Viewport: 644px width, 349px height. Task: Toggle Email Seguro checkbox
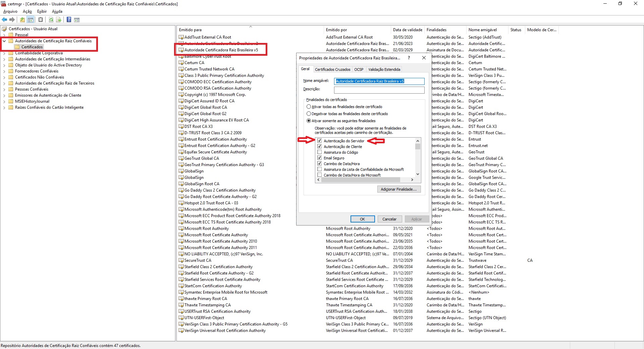click(319, 158)
